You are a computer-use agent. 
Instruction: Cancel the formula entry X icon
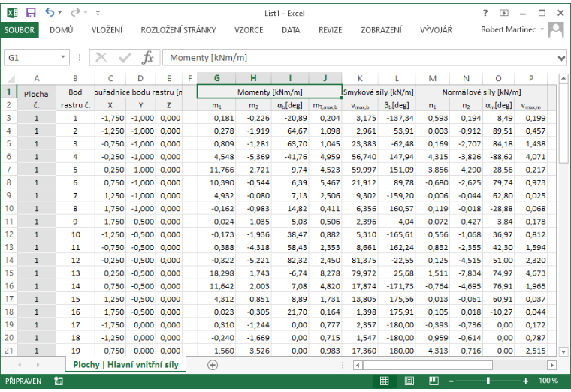101,58
